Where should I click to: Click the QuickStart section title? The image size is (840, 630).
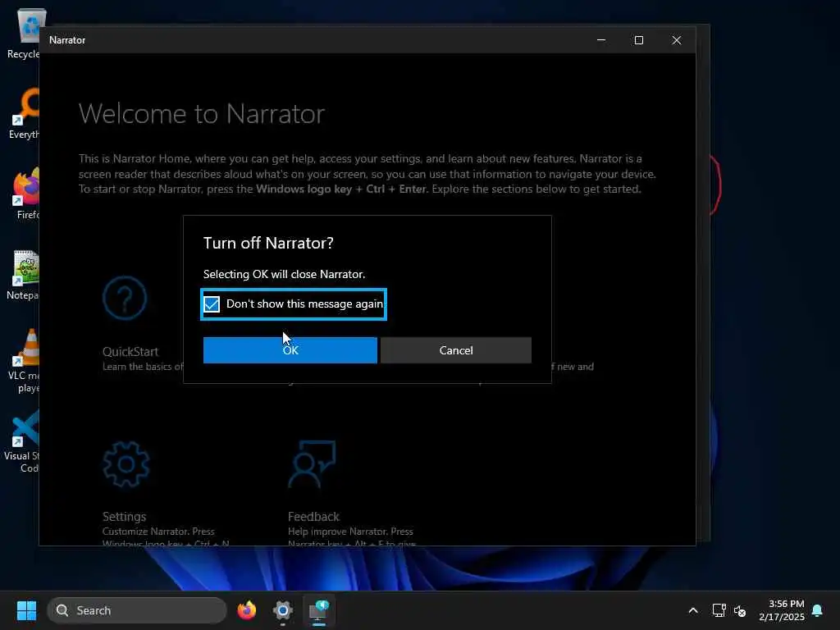(130, 351)
